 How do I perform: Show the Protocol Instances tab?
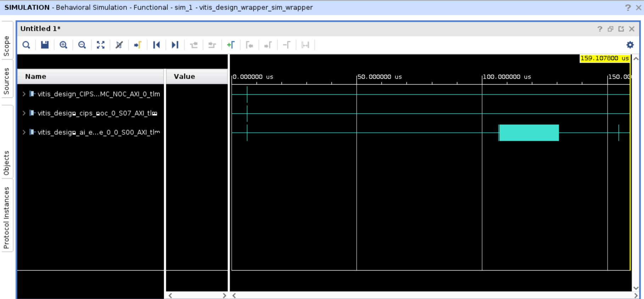pyautogui.click(x=7, y=218)
